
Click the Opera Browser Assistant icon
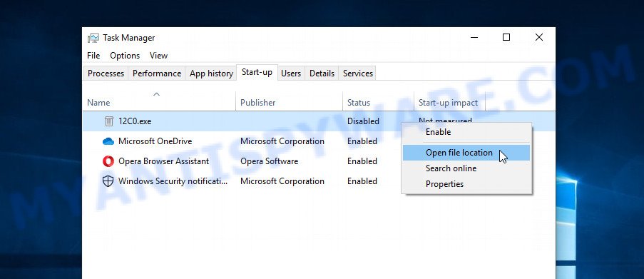(108, 161)
